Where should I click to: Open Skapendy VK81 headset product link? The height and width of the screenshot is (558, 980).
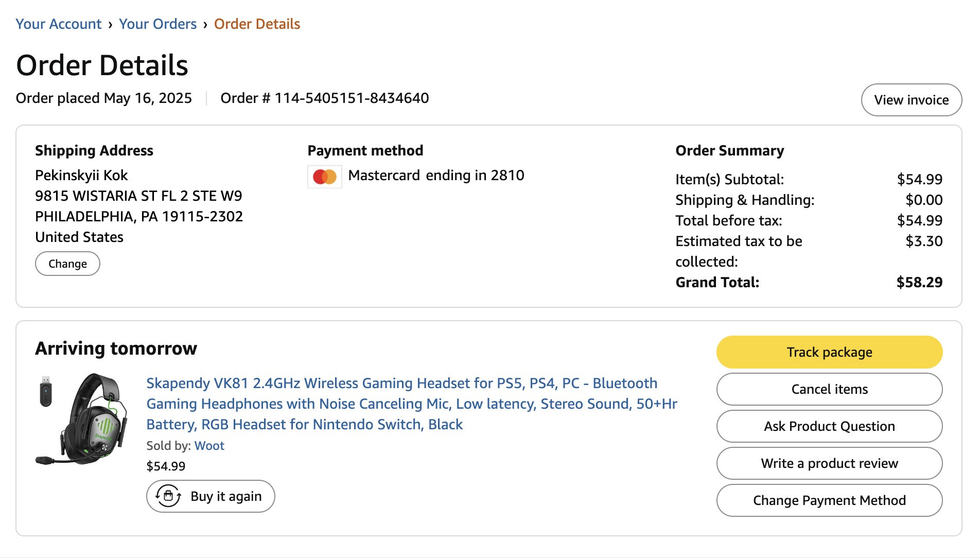[x=412, y=404]
